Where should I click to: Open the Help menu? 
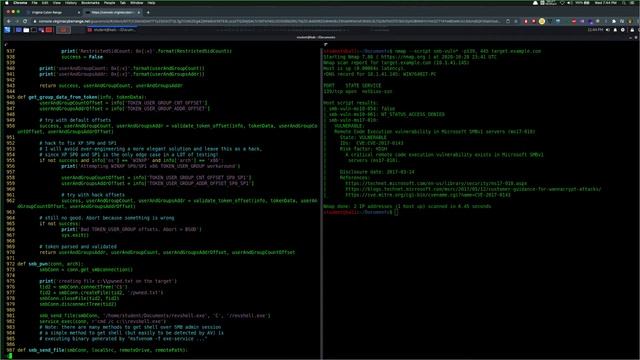click(151, 3)
